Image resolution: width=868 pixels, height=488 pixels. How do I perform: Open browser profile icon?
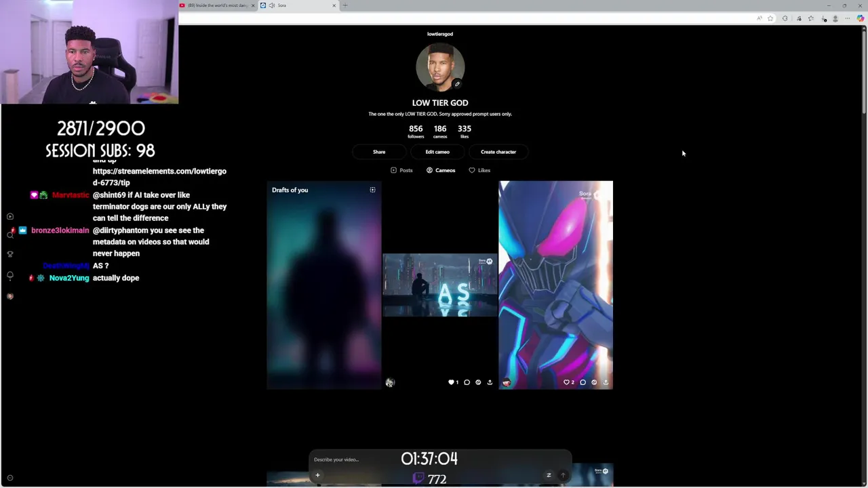(x=835, y=18)
